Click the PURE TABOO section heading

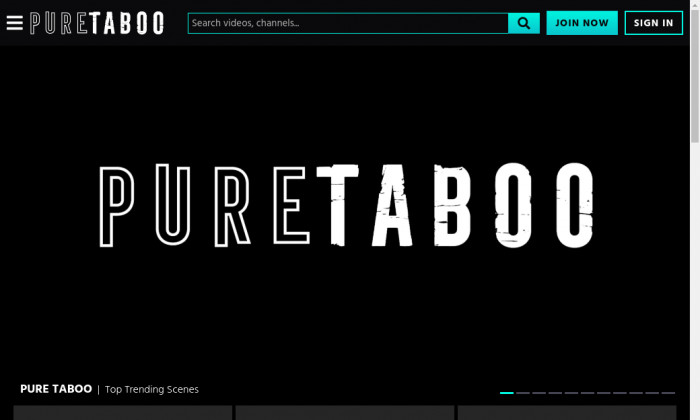click(56, 389)
